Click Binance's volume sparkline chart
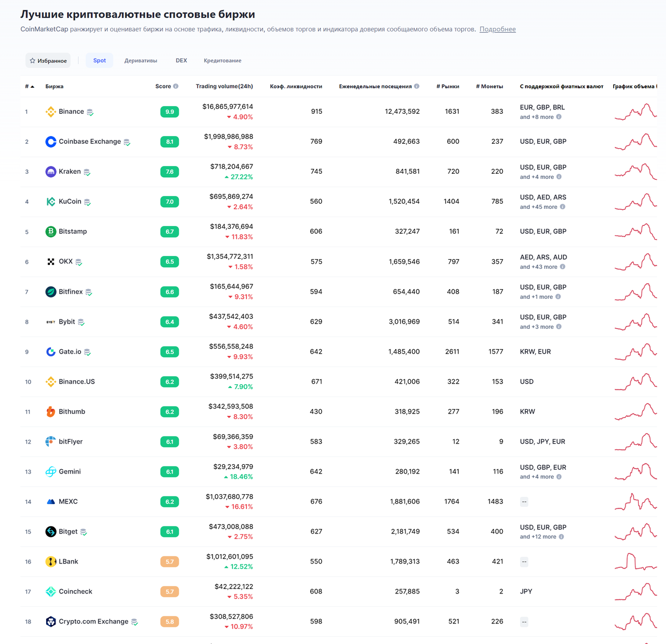This screenshot has height=644, width=666. tap(636, 112)
